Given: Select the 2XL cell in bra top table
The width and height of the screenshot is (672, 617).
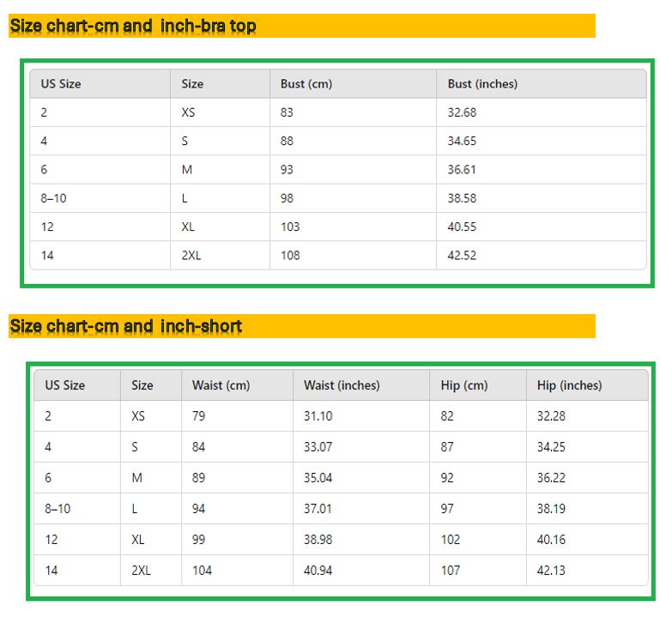Looking at the screenshot, I should click(x=191, y=255).
